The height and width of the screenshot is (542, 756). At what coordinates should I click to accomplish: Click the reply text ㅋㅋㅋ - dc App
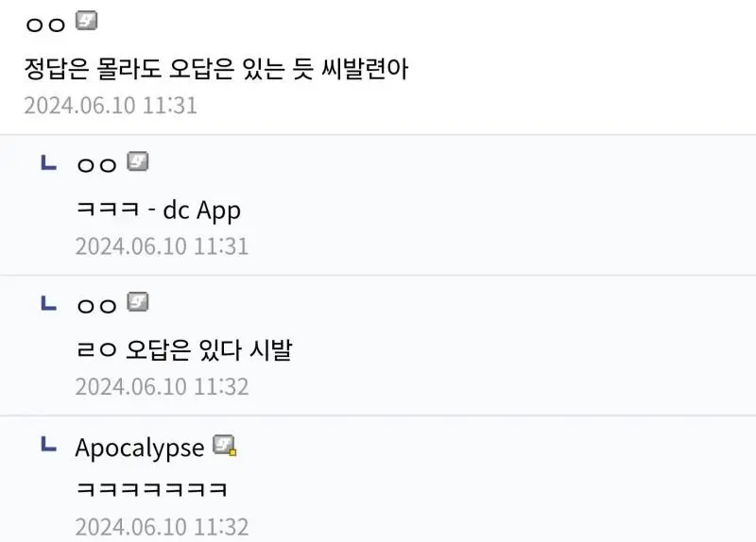(x=159, y=210)
